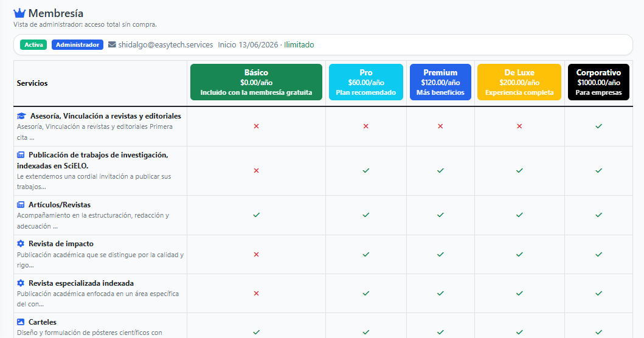Click the red X for Asesoría under Pro
644x338 pixels.
(366, 126)
